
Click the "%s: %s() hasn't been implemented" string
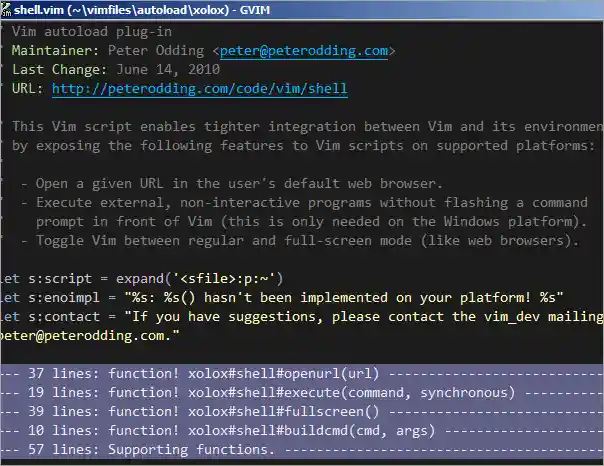(x=344, y=297)
